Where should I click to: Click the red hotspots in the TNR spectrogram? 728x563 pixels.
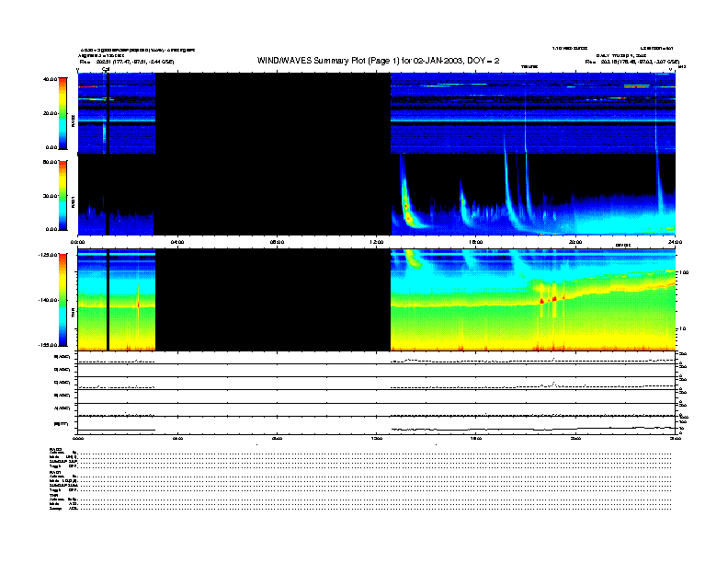(x=552, y=299)
